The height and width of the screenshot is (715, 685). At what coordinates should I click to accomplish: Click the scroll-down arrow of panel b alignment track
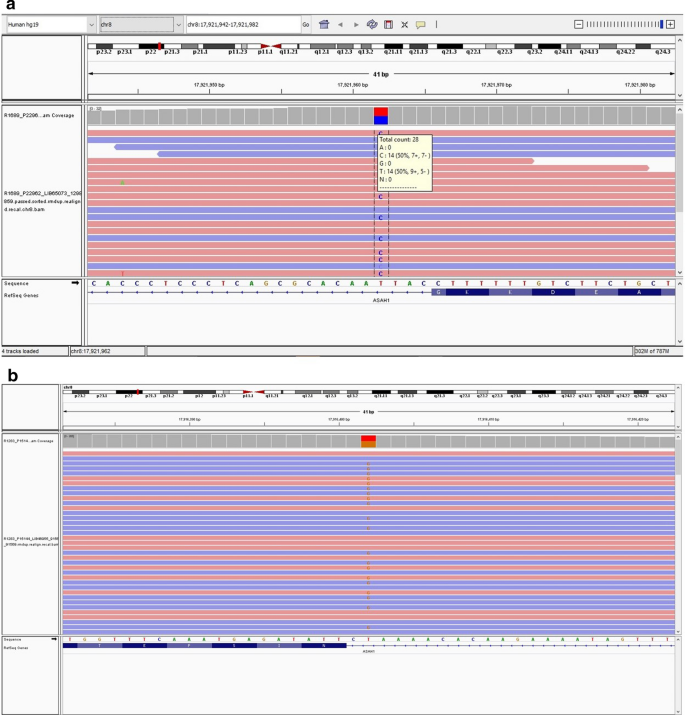[x=679, y=631]
